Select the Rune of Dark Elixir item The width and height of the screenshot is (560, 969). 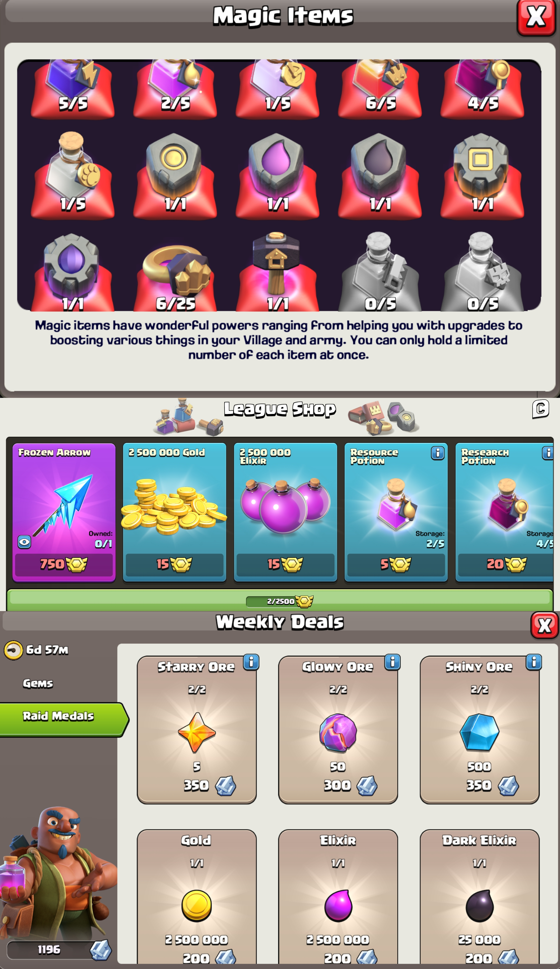(x=380, y=175)
